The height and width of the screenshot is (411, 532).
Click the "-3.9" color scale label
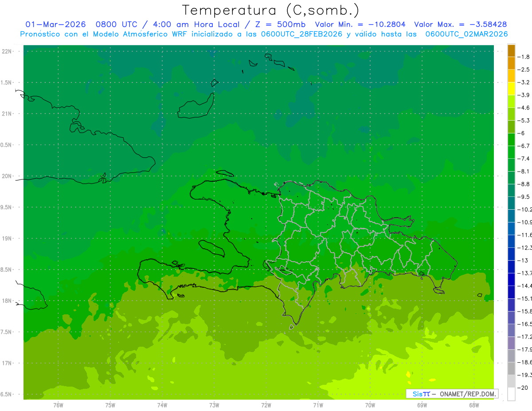tap(524, 95)
